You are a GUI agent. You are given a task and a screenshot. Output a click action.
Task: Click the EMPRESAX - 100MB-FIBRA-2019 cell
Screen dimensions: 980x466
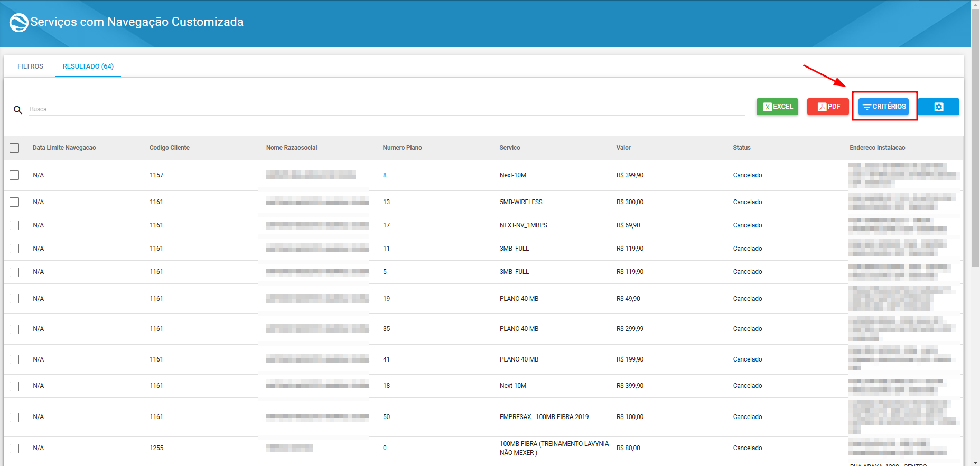(x=544, y=417)
